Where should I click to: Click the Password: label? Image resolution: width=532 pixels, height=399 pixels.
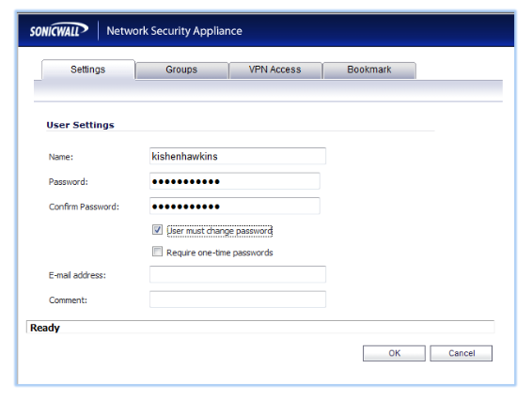click(69, 182)
